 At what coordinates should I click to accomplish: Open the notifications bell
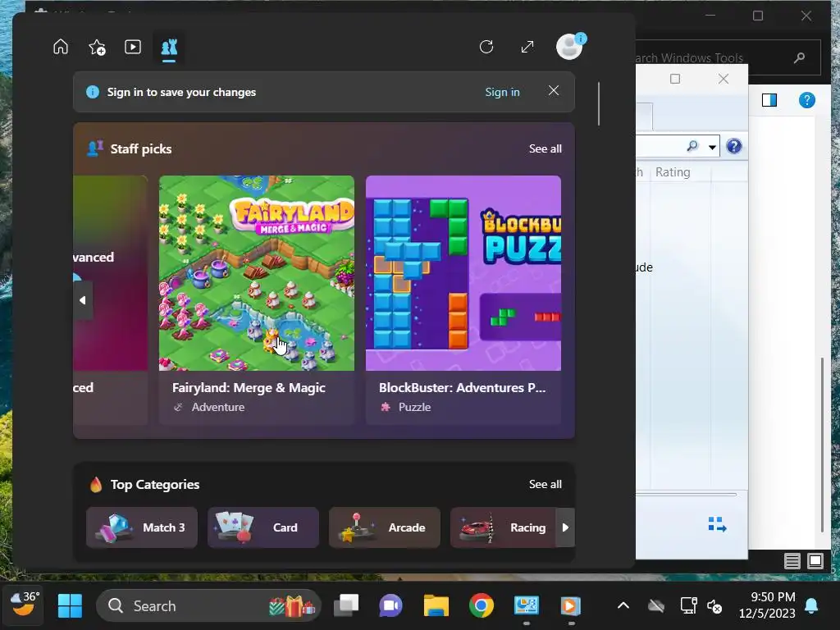click(x=811, y=606)
